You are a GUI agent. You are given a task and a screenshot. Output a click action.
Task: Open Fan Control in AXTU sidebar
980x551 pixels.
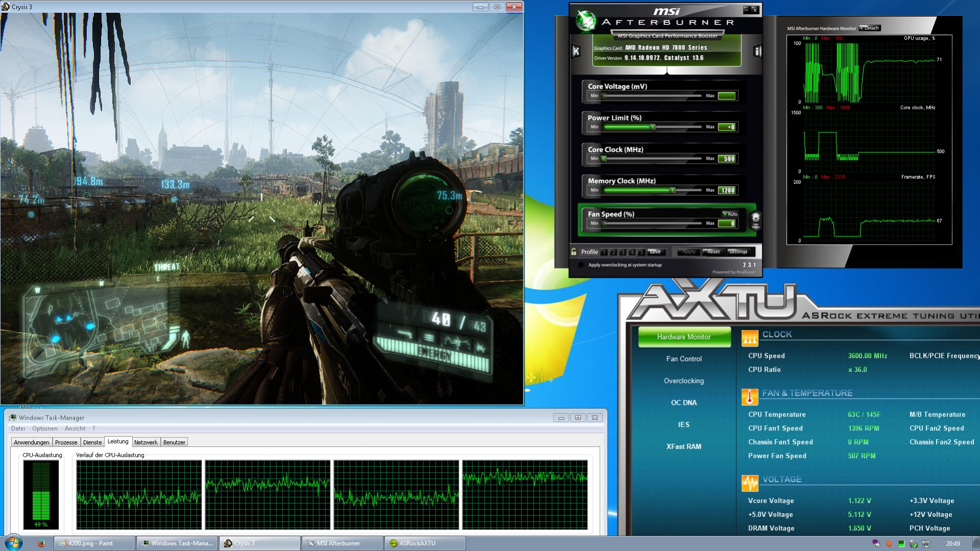[684, 359]
